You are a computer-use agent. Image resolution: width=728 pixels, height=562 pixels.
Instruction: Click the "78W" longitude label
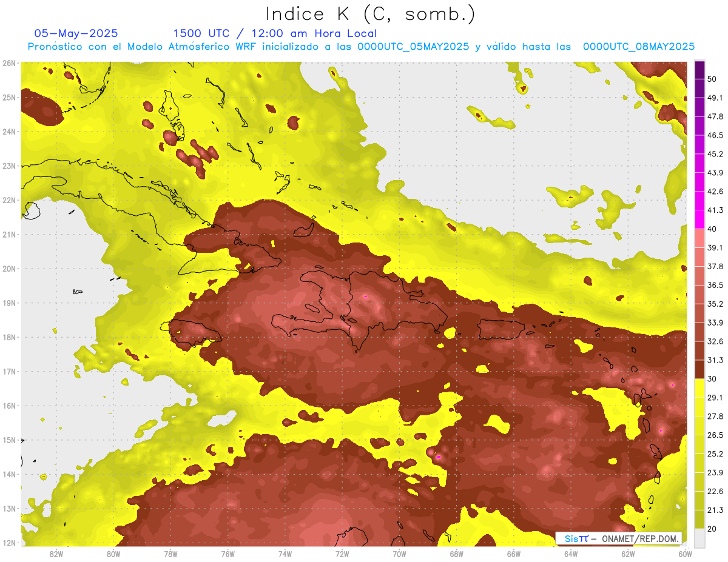click(170, 554)
